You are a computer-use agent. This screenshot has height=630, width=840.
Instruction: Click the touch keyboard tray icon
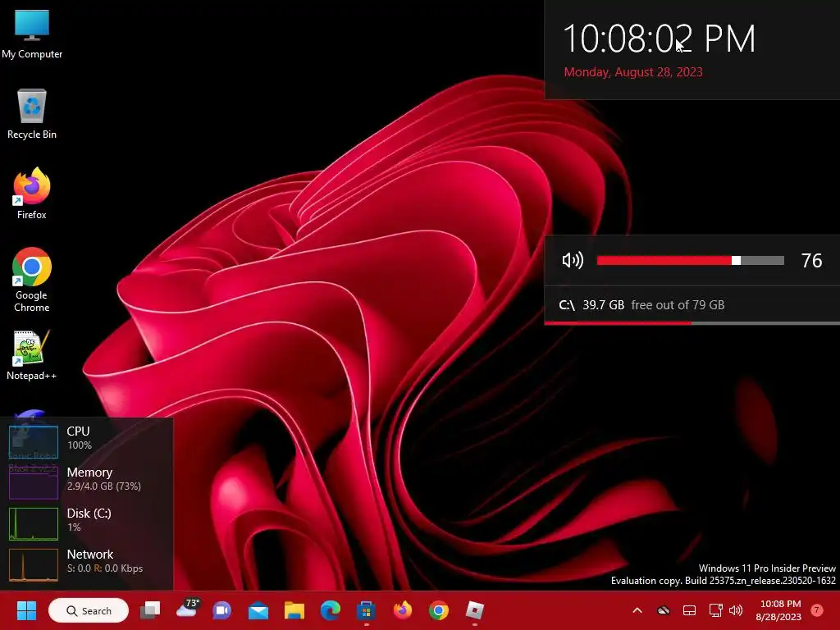(x=689, y=610)
